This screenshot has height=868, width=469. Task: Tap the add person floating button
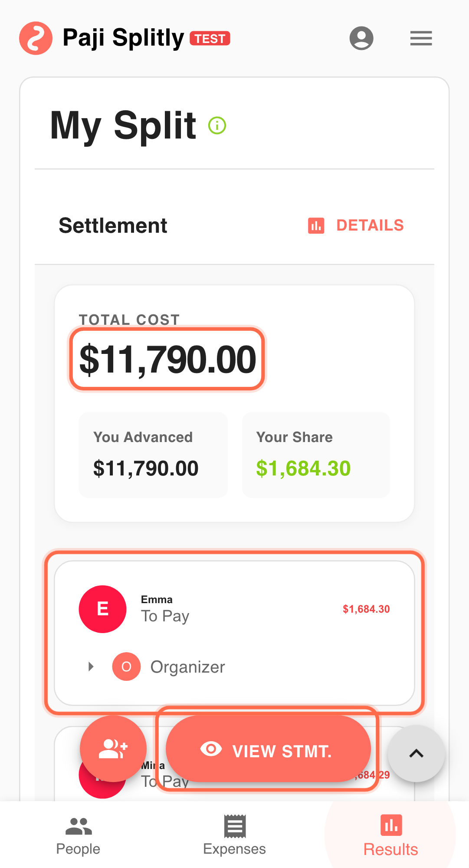tap(113, 749)
